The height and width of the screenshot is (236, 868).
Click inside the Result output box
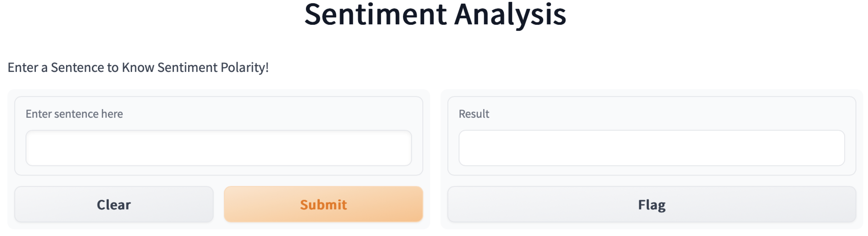click(651, 148)
